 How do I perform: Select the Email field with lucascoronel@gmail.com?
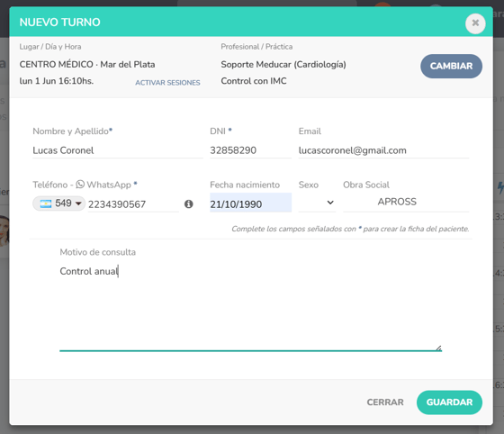(383, 150)
